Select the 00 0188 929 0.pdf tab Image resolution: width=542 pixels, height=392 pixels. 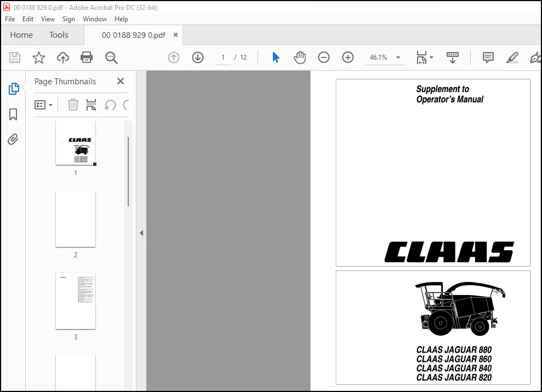point(133,35)
